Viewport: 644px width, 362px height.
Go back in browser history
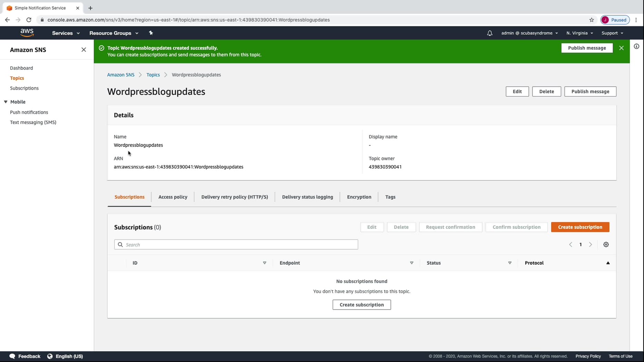click(7, 20)
